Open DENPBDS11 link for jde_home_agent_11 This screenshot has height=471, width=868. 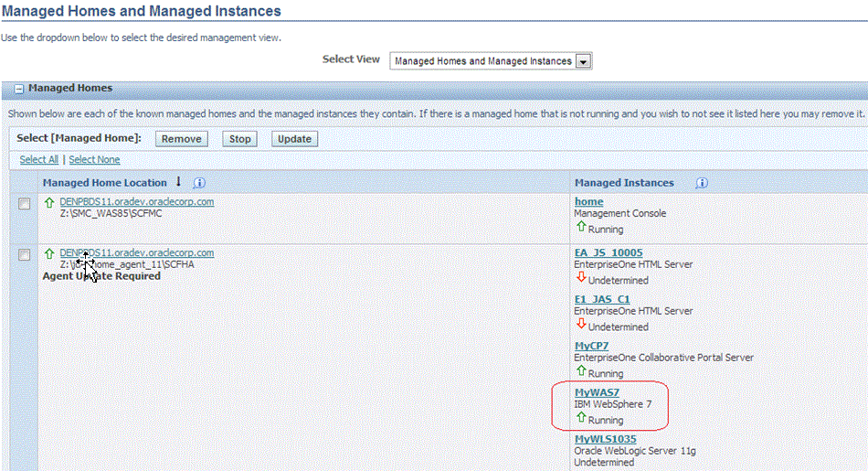pos(137,252)
